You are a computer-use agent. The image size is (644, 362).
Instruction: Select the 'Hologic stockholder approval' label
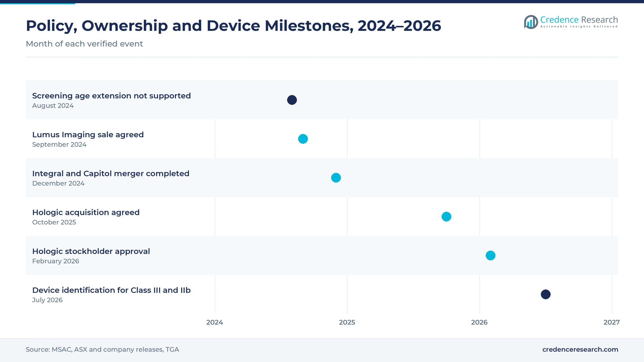[x=91, y=251]
